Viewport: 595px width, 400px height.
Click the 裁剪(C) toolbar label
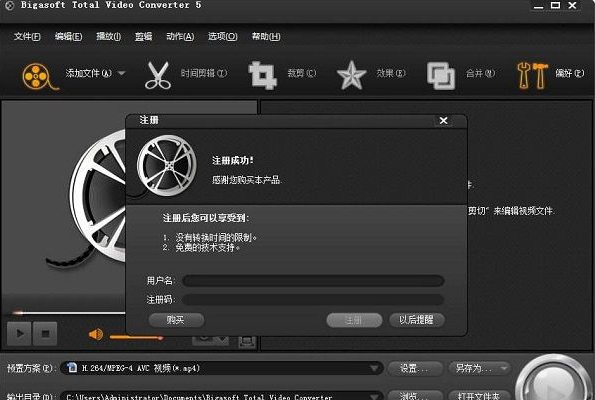point(302,73)
